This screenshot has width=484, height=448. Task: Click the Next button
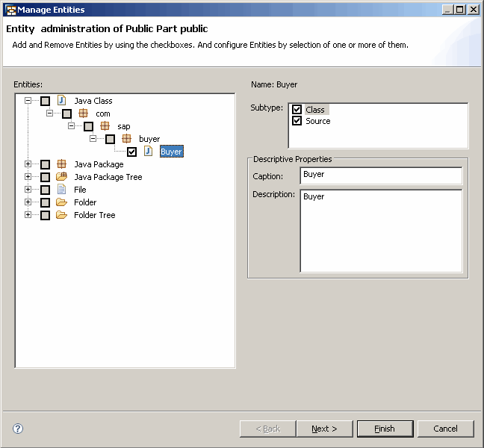click(x=324, y=429)
